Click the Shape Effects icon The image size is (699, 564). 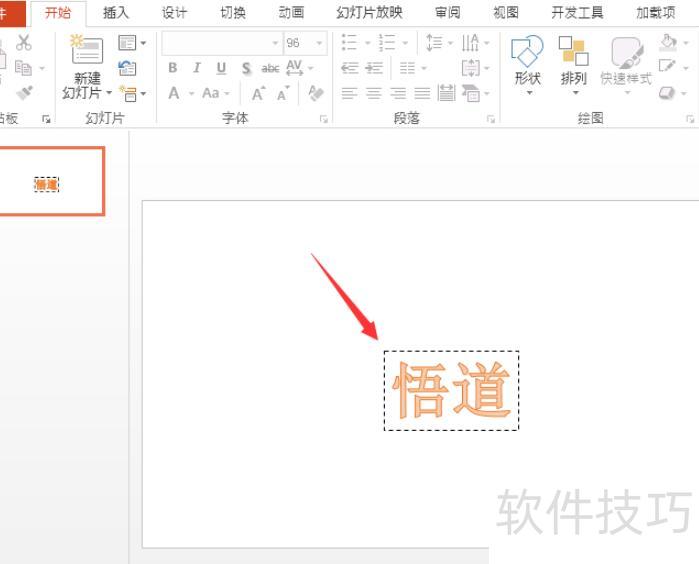666,93
